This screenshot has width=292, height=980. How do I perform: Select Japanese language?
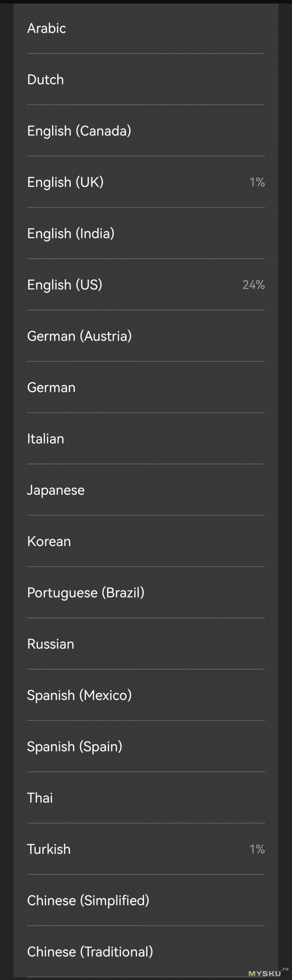click(146, 490)
